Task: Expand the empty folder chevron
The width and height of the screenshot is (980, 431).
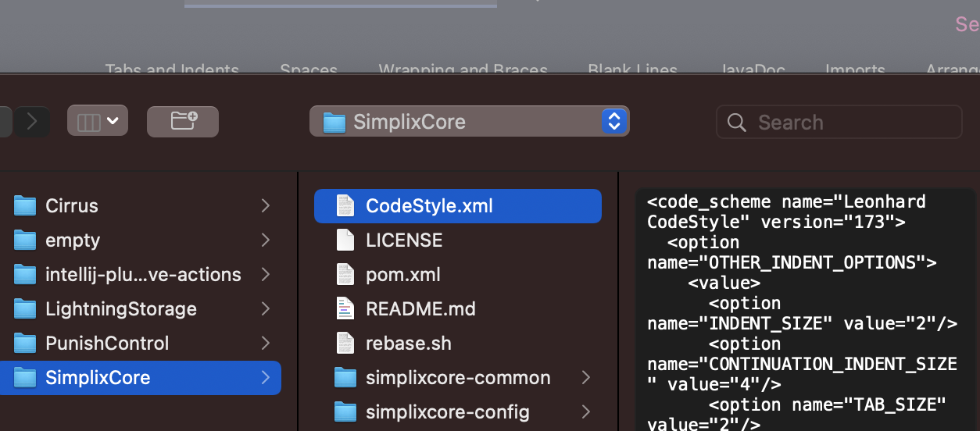Action: pyautogui.click(x=266, y=240)
